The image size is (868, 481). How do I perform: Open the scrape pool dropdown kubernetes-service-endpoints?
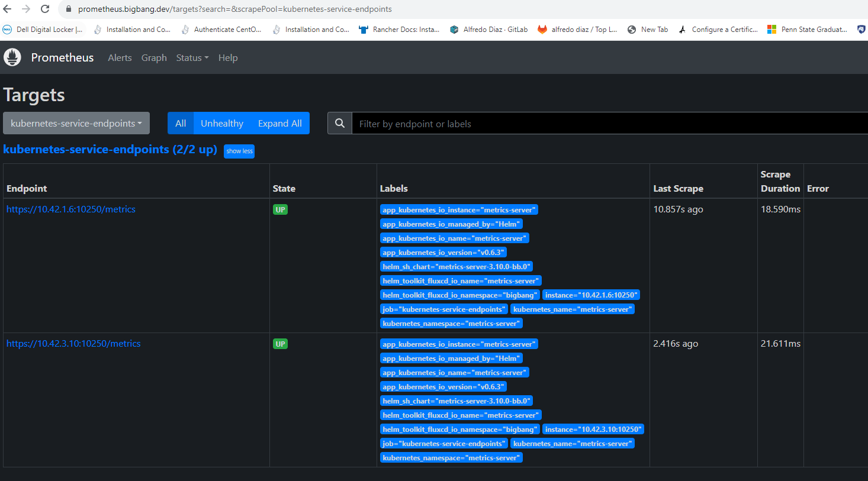[x=76, y=123]
